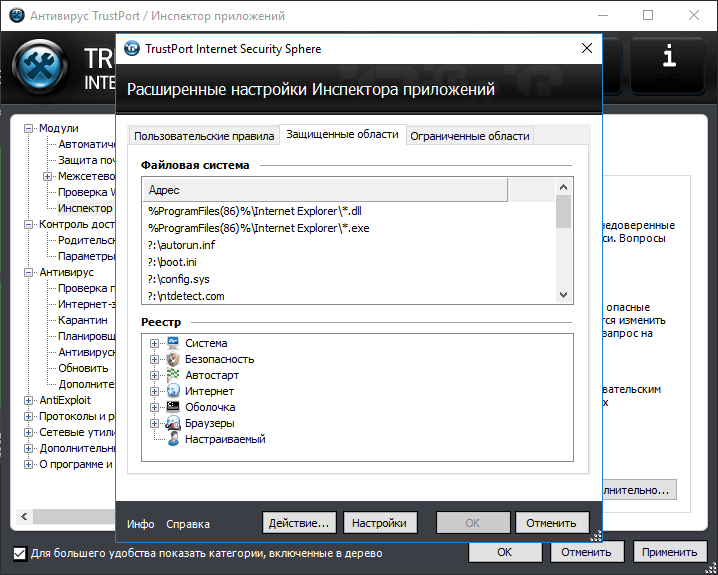Select the Карантин tree item
718x575 pixels.
click(x=83, y=320)
